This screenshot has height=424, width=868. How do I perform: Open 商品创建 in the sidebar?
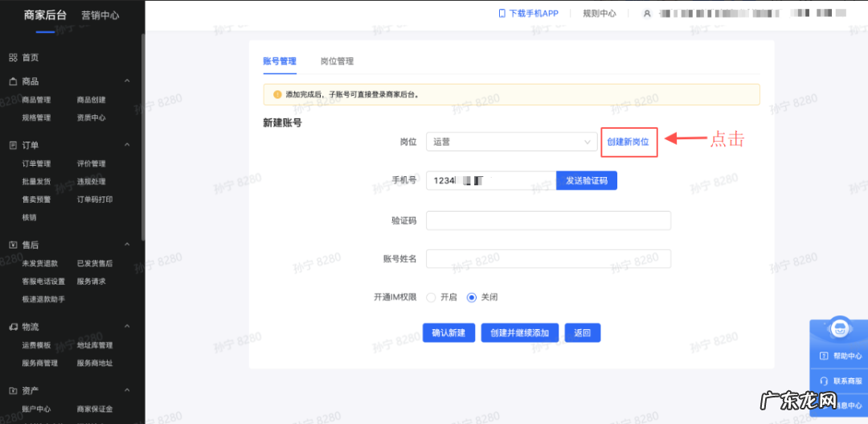(x=92, y=101)
